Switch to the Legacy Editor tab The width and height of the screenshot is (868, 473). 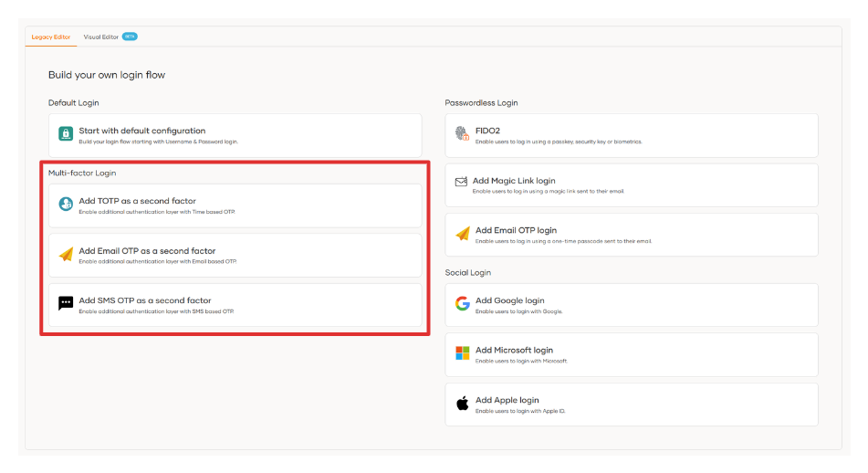[x=51, y=37]
